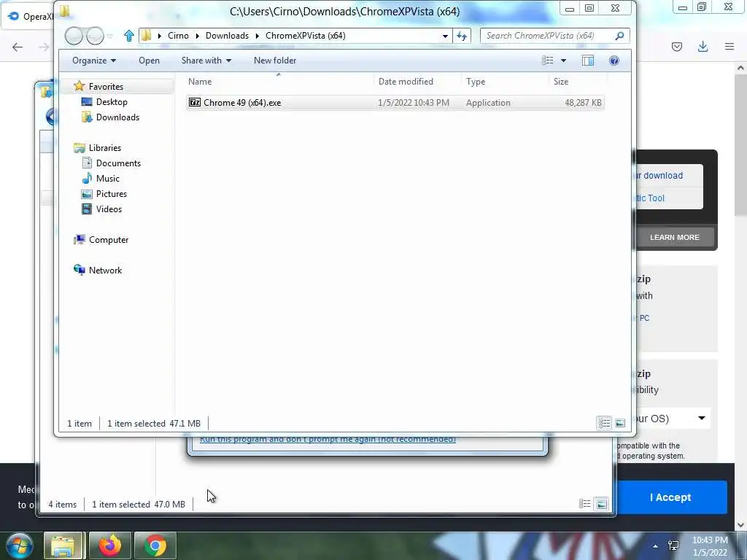
Task: Open the Music library
Action: 108,178
